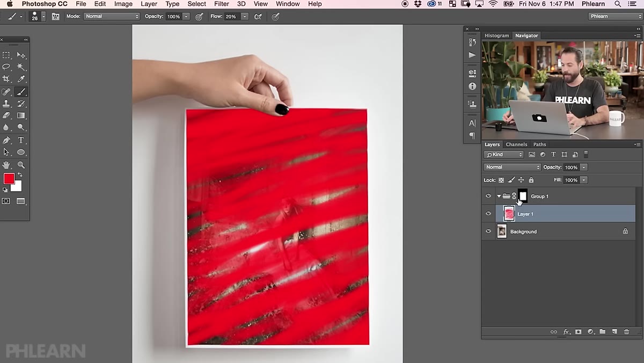Select the Gradient tool

tap(21, 115)
